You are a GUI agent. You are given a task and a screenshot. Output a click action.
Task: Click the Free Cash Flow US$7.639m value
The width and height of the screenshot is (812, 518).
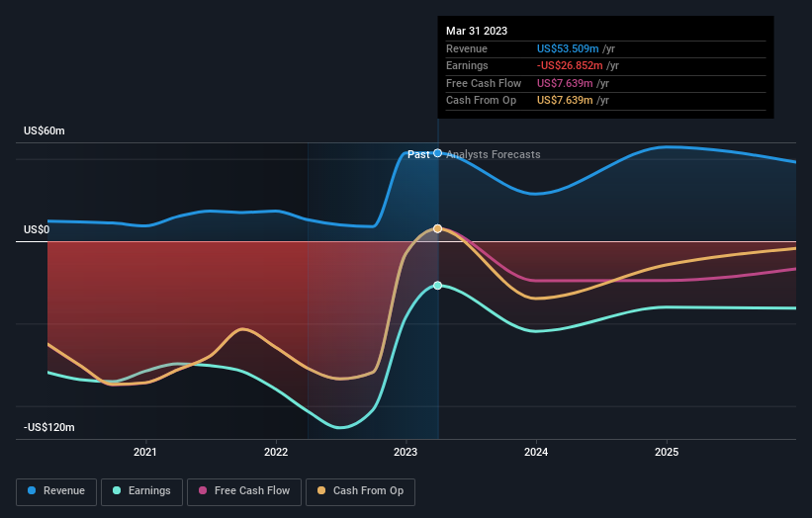565,83
